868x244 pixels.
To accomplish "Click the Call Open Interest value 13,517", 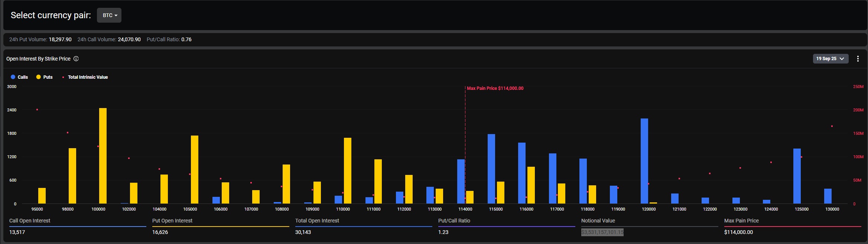I will (17, 232).
